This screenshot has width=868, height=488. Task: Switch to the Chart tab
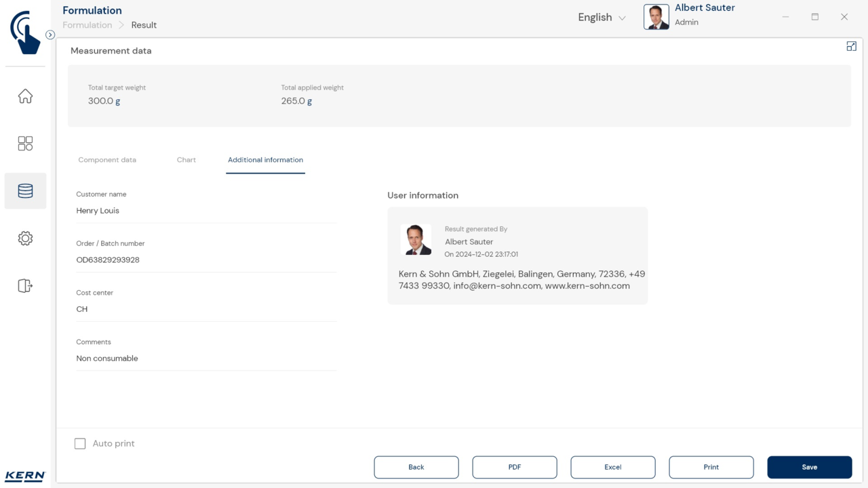tap(186, 160)
